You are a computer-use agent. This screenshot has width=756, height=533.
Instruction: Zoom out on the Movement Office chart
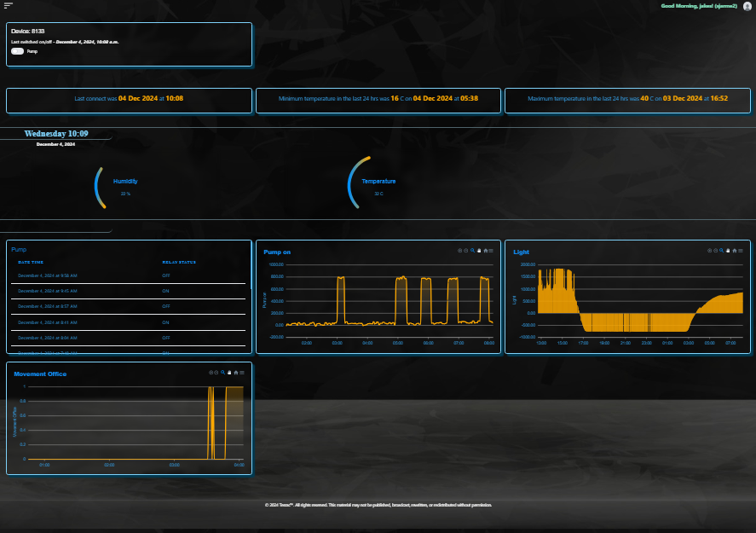(216, 373)
